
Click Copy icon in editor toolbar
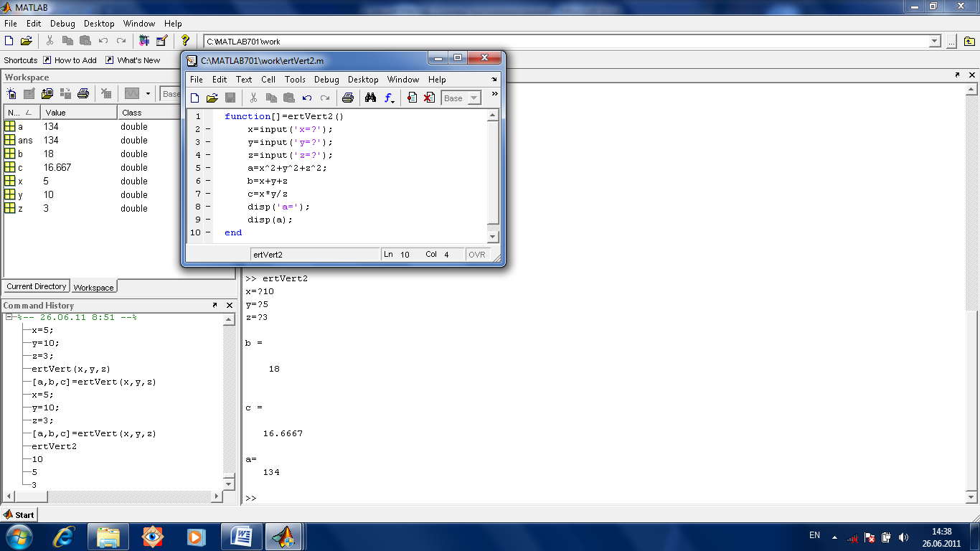[x=271, y=98]
